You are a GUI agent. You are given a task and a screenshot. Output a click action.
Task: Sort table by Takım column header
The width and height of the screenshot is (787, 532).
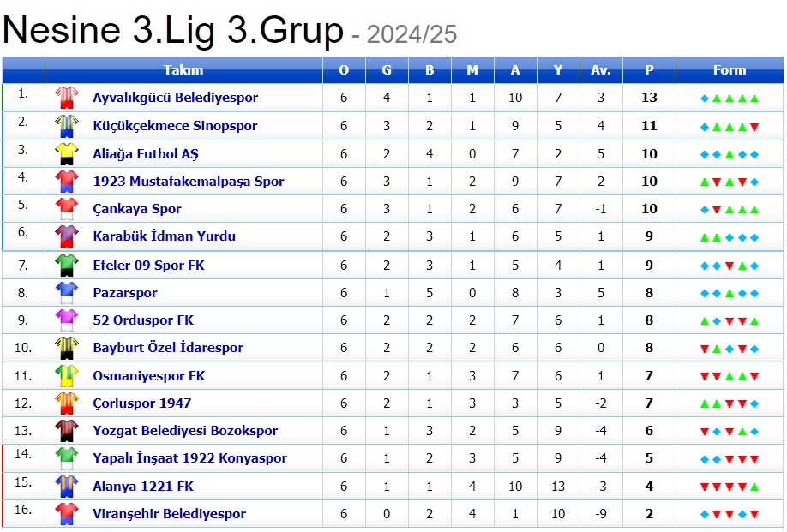[x=183, y=70]
